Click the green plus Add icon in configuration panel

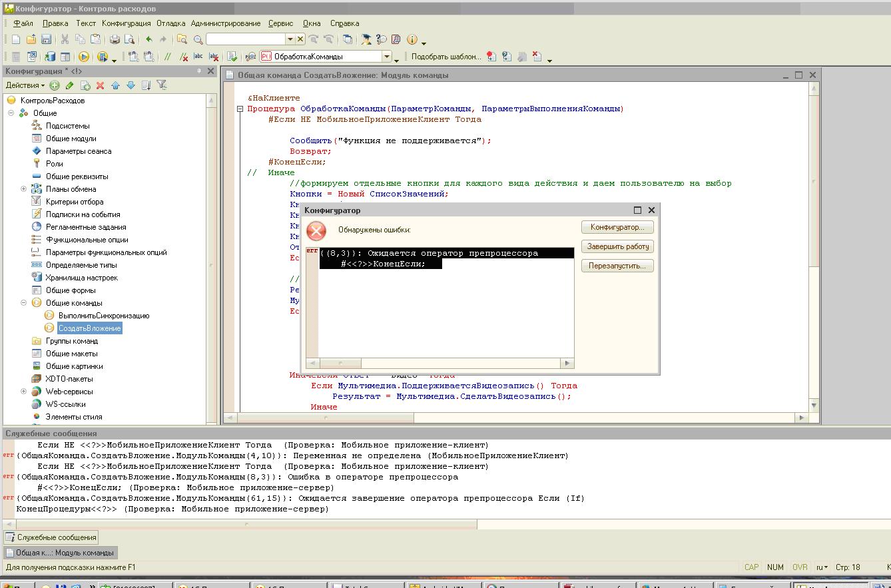55,85
